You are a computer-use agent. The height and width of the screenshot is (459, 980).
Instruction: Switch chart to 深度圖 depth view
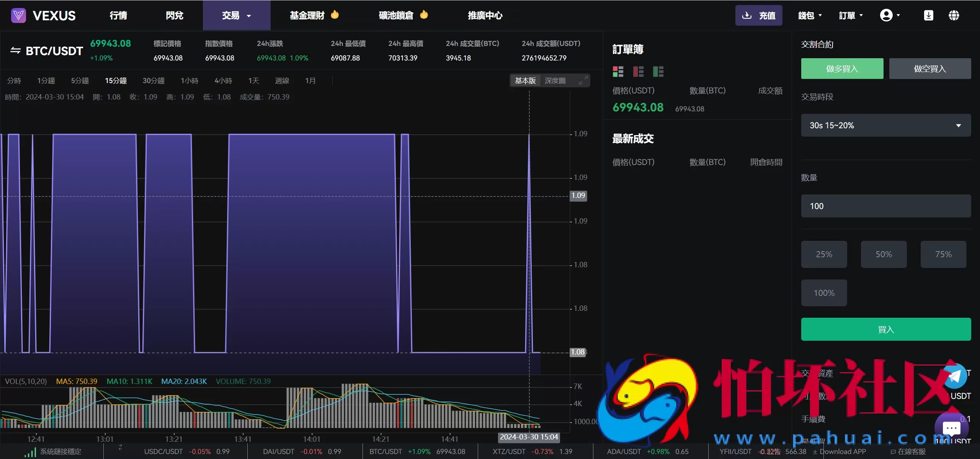pyautogui.click(x=556, y=80)
